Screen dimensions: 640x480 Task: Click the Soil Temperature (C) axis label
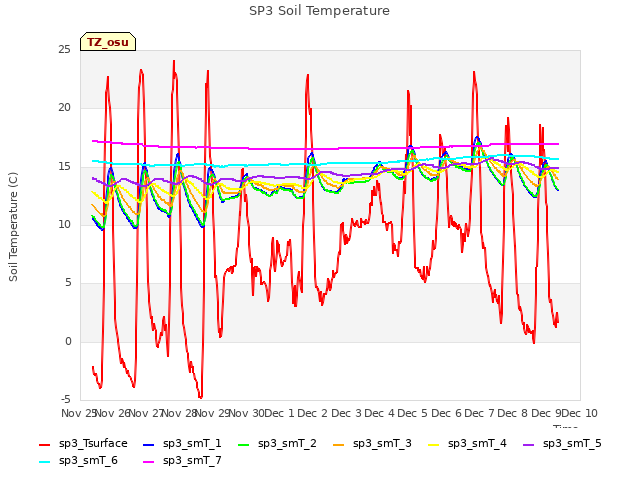click(13, 227)
